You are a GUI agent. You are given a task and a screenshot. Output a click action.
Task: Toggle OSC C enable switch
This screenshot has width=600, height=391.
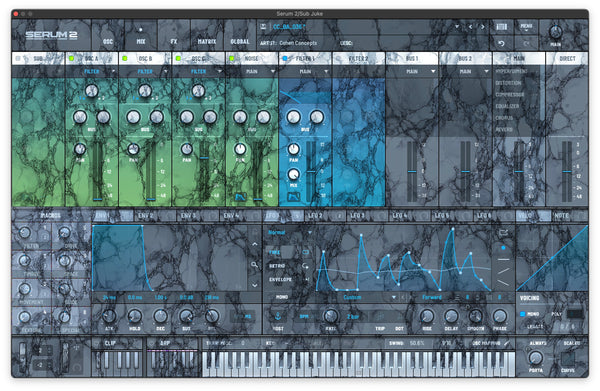pyautogui.click(x=178, y=59)
